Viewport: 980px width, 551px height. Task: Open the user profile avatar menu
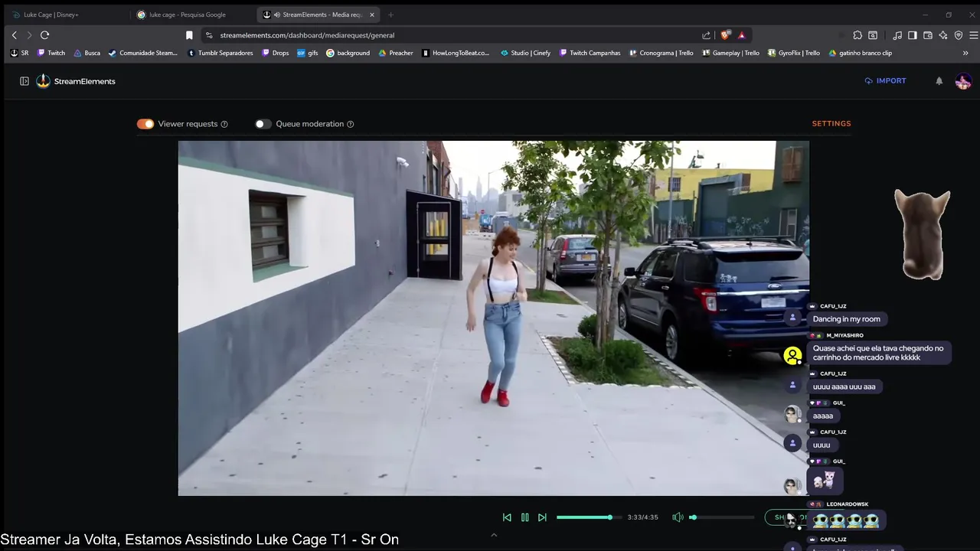pos(963,81)
